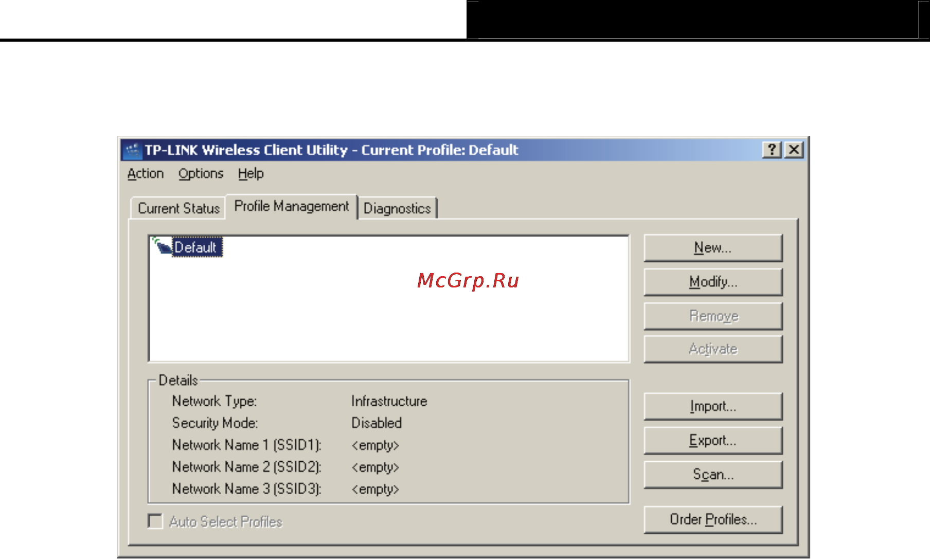Click the question mark help button
930x560 pixels.
(x=772, y=150)
